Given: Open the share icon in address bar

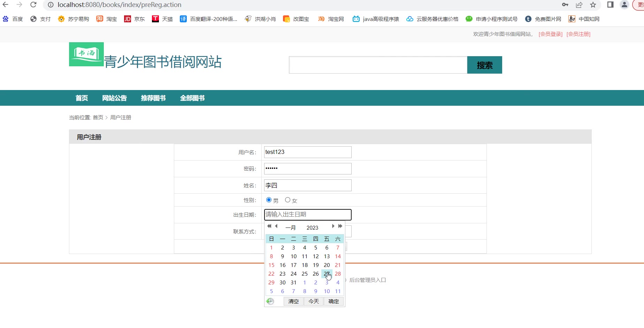Looking at the screenshot, I should (x=579, y=5).
